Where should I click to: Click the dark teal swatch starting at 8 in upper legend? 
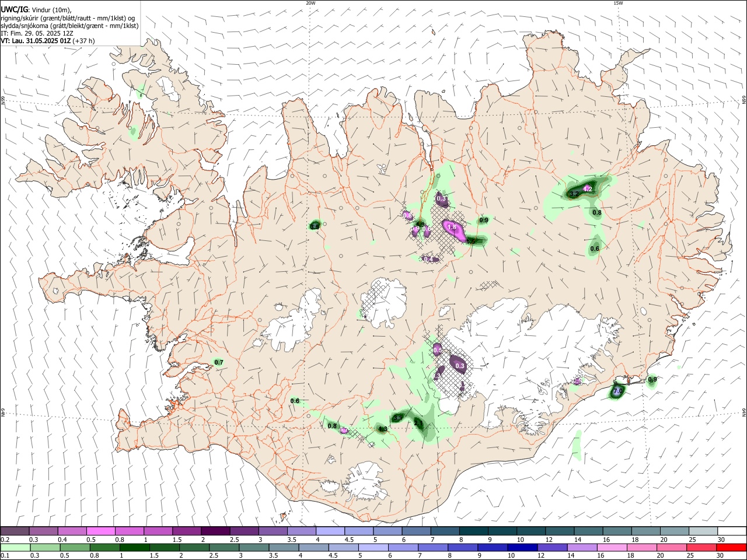[473, 531]
